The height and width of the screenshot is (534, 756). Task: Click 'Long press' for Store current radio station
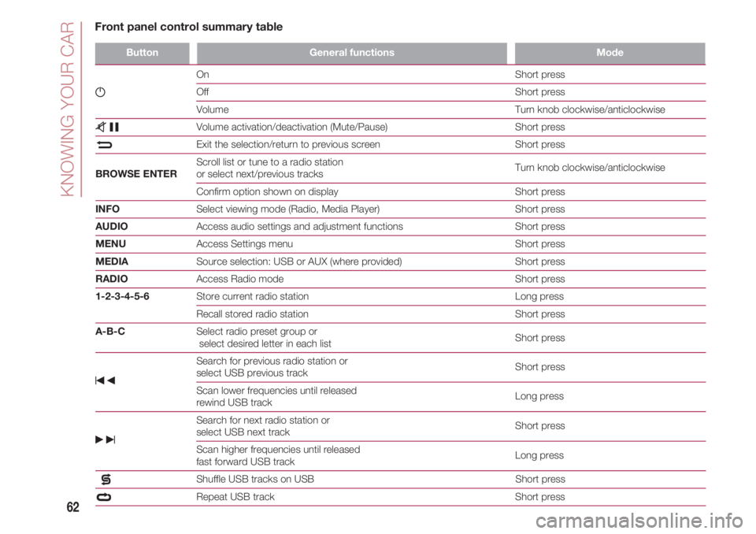pos(539,297)
